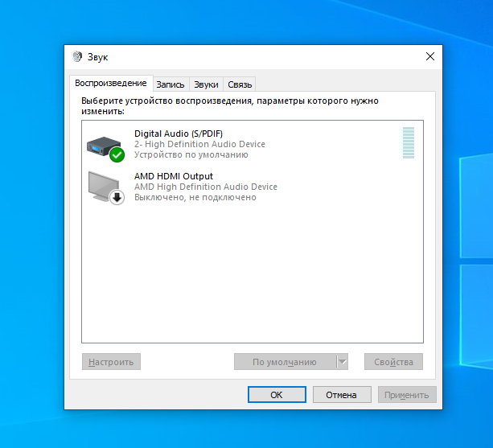
Task: Click the Применить button
Action: (x=407, y=395)
